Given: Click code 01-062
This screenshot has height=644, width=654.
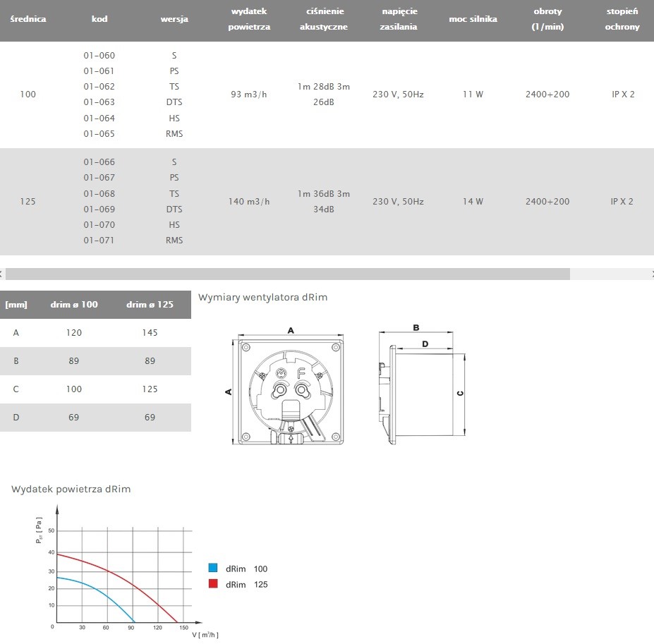Looking at the screenshot, I should pyautogui.click(x=99, y=86).
